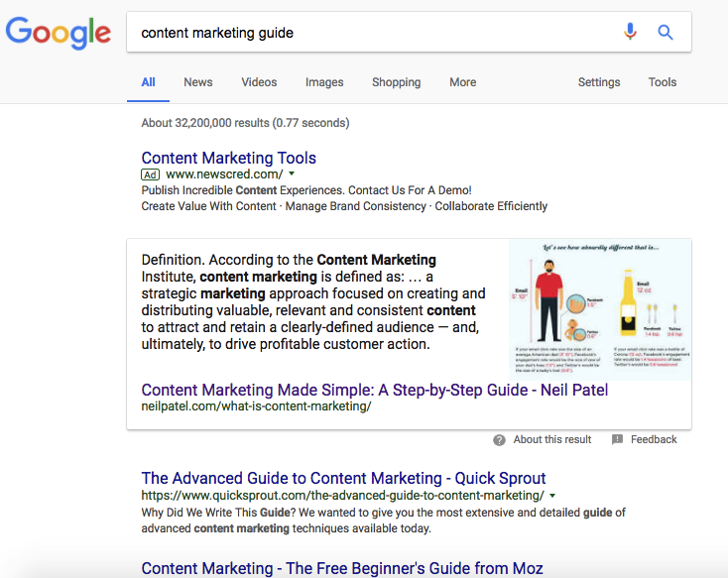The image size is (728, 578).
Task: Click the blue search magnifier icon
Action: tap(666, 32)
